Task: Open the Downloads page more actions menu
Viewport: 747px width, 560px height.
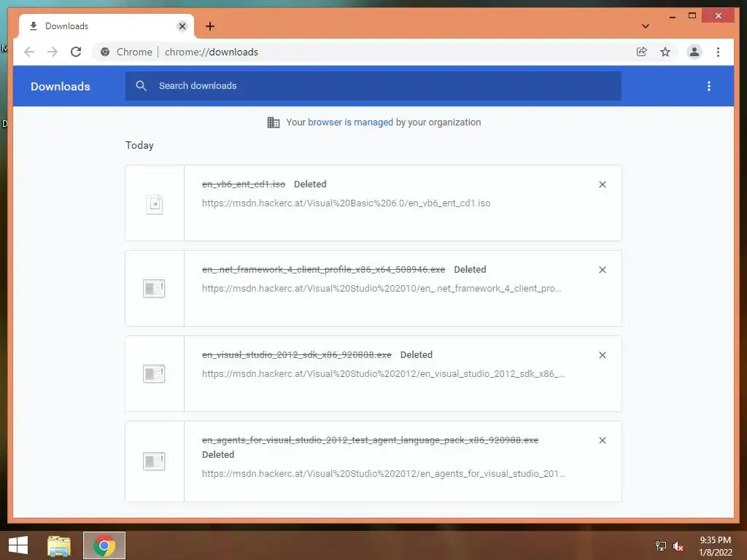Action: coord(709,86)
